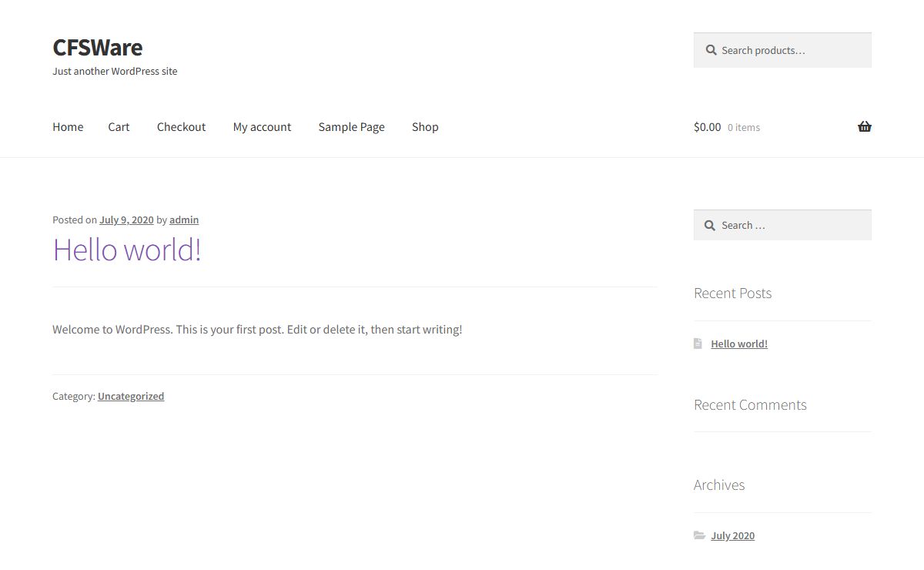This screenshot has width=924, height=570.
Task: Go to the Cart page
Action: pyautogui.click(x=119, y=127)
